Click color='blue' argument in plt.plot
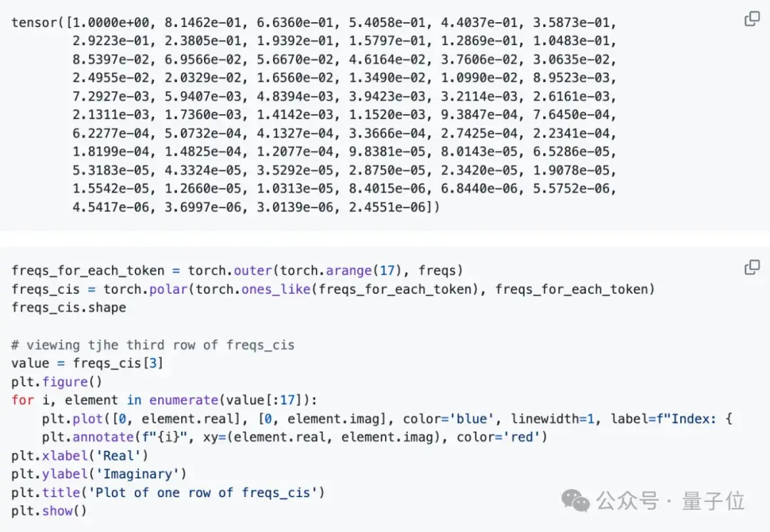 point(448,419)
